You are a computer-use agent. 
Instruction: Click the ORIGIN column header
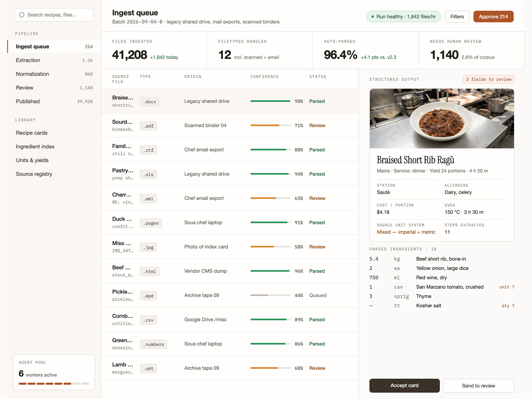tap(193, 77)
